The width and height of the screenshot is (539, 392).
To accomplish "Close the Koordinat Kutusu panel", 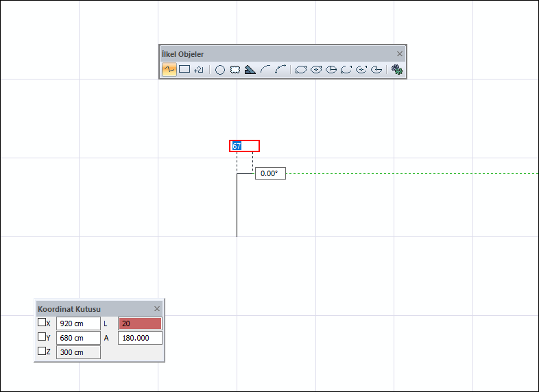I will (157, 309).
